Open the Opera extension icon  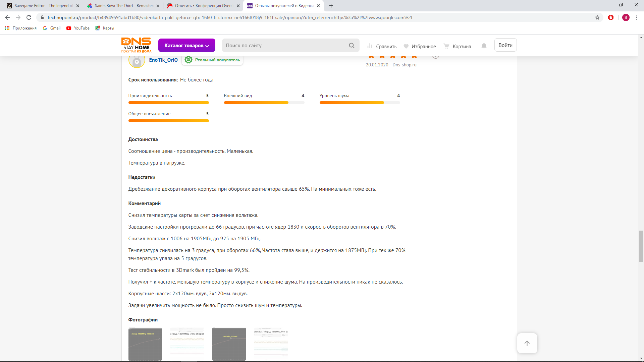[x=611, y=17]
